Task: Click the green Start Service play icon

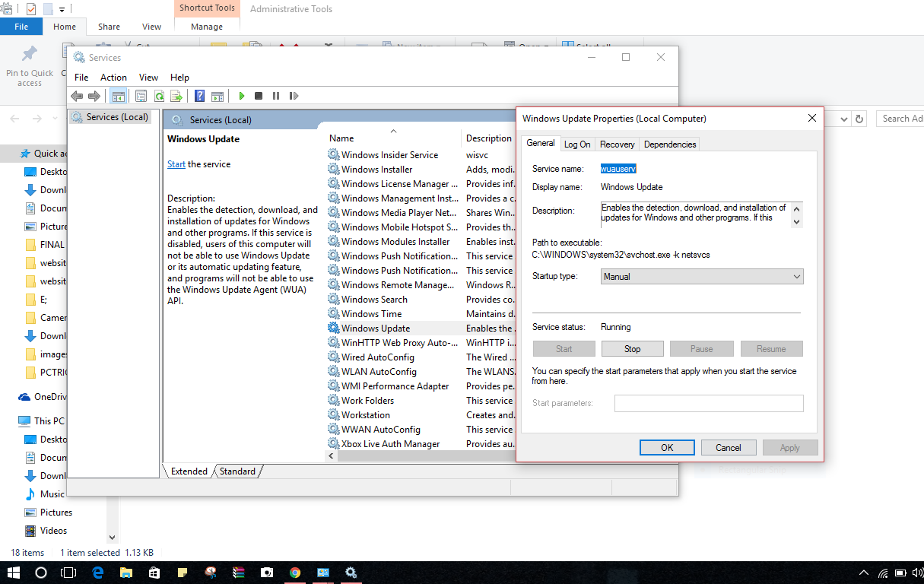Action: pos(242,96)
